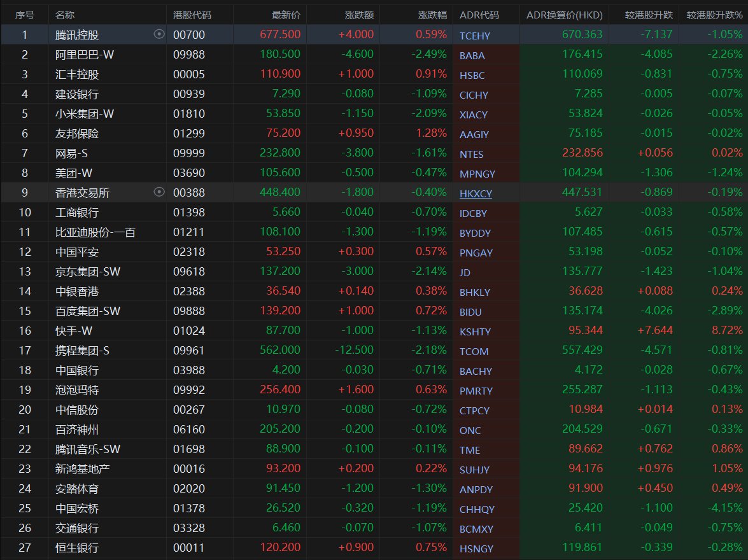Click the 恒生银行 stock name

[x=77, y=548]
